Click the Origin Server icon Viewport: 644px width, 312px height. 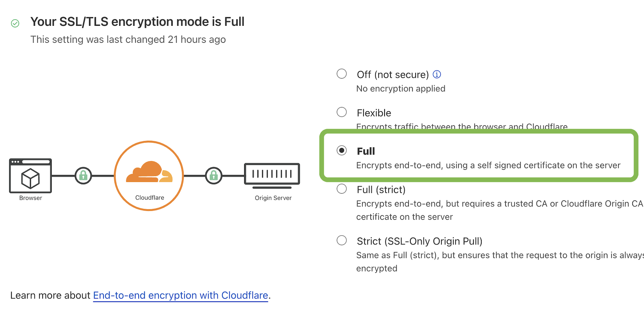(272, 175)
